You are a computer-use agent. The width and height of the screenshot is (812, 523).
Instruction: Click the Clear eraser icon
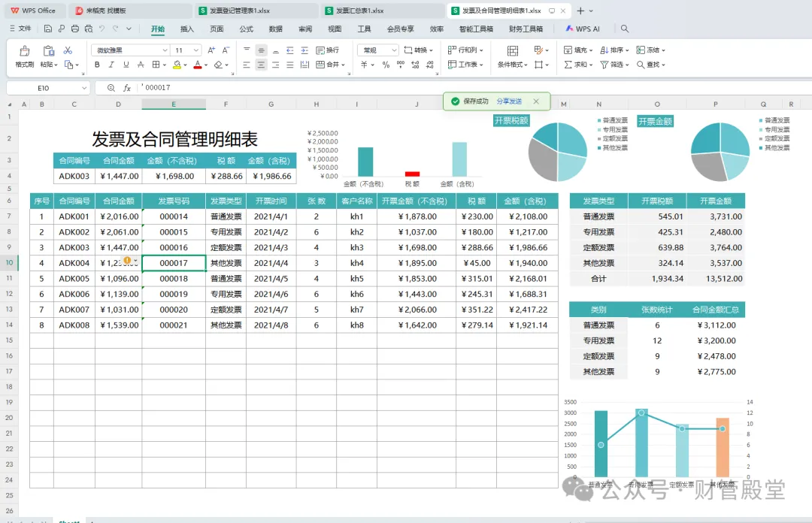click(x=219, y=65)
